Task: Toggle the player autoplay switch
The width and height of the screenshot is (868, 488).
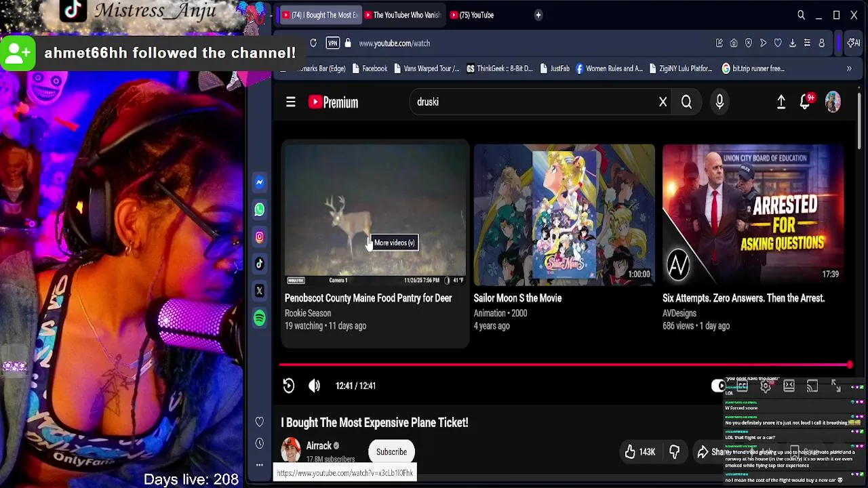Action: (x=718, y=386)
